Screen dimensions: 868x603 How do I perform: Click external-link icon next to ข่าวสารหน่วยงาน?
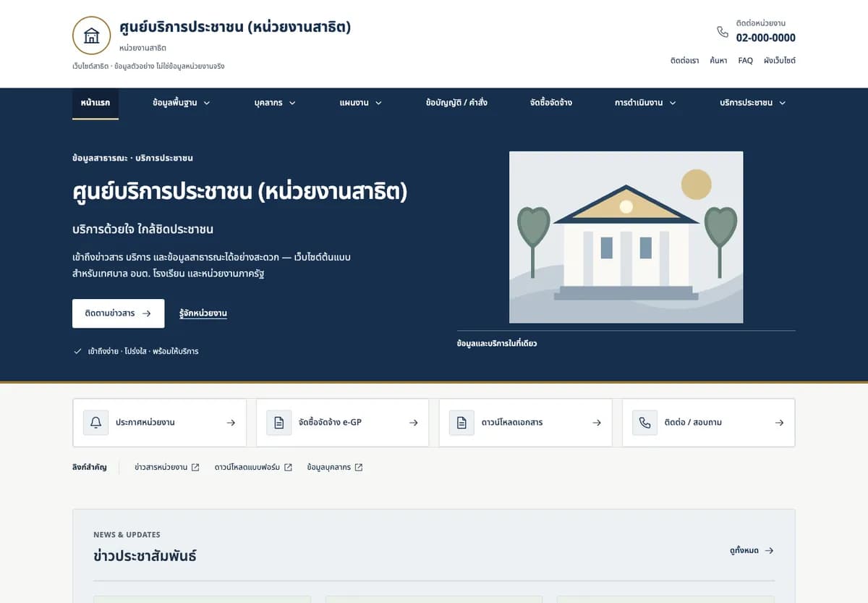pyautogui.click(x=195, y=468)
